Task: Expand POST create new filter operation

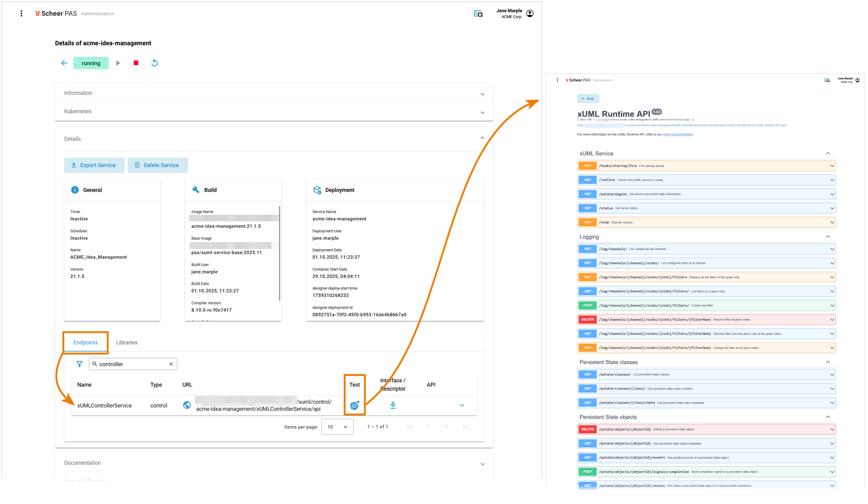Action: click(x=707, y=306)
